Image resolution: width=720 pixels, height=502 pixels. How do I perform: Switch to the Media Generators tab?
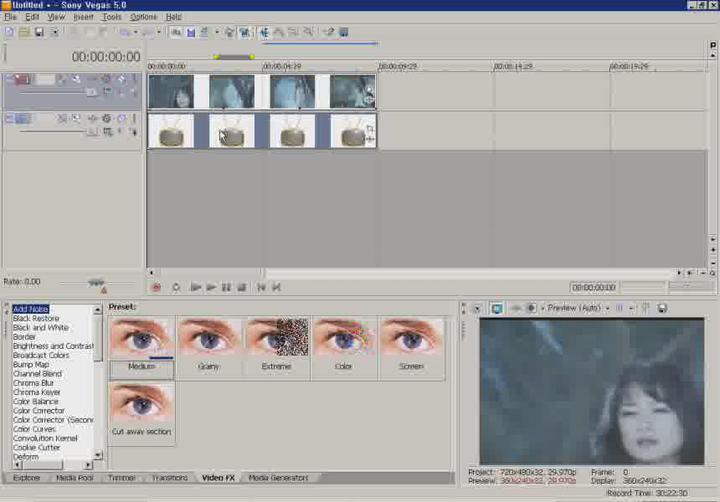[x=278, y=478]
